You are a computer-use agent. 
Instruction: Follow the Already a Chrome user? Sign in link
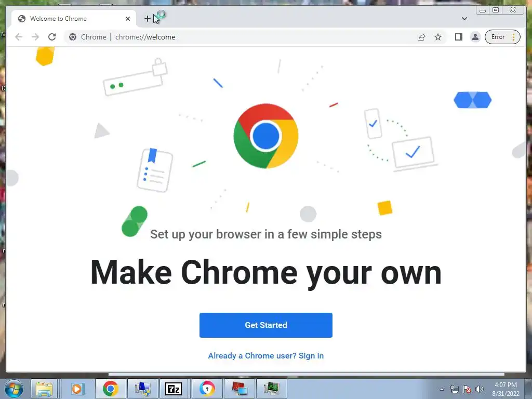coord(265,355)
